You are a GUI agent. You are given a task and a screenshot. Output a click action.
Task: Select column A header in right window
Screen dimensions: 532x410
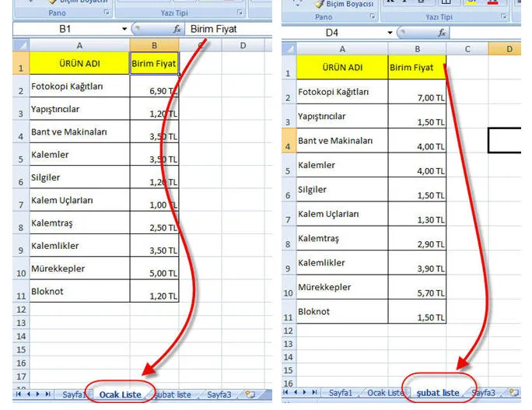click(x=342, y=48)
